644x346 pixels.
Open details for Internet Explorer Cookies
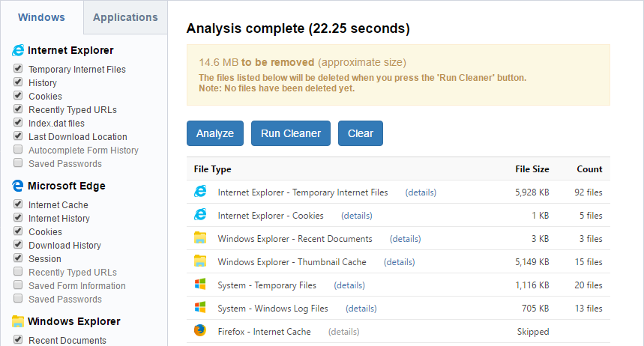pyautogui.click(x=356, y=216)
